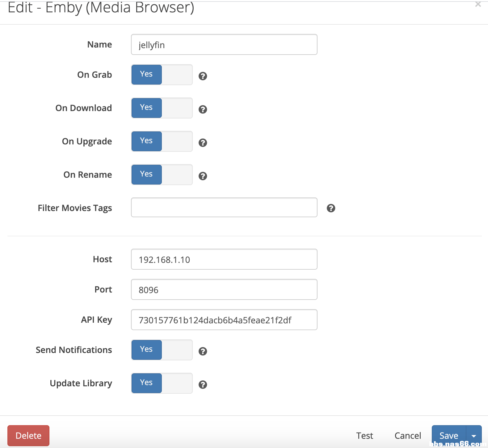Open the Save button dropdown arrow
The width and height of the screenshot is (488, 448).
(x=474, y=436)
